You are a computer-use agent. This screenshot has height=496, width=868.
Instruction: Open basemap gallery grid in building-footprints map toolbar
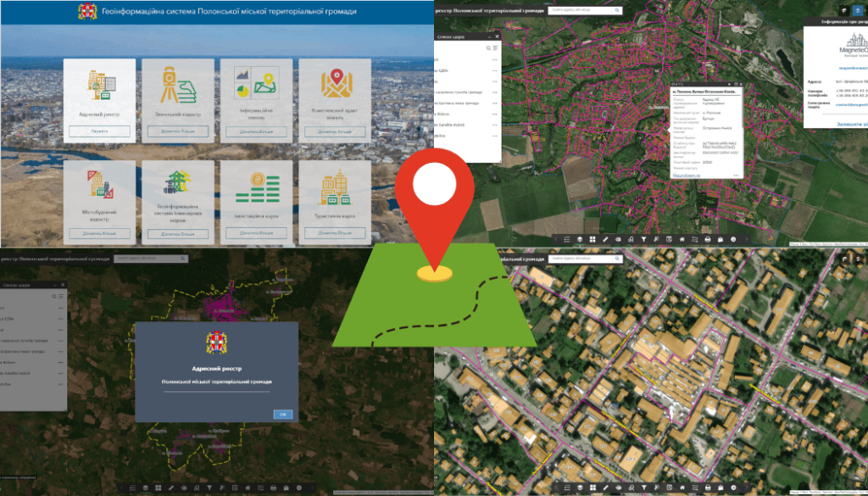593,488
